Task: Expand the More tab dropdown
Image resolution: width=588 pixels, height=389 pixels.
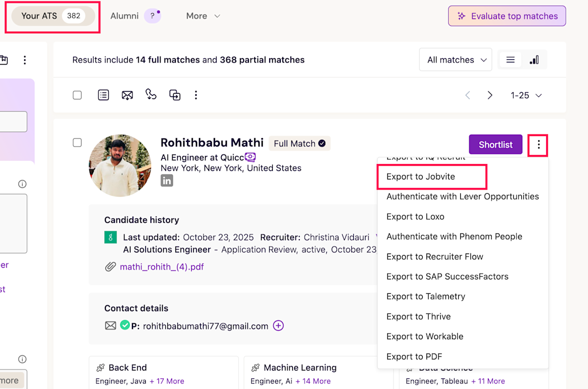Action: coord(203,16)
